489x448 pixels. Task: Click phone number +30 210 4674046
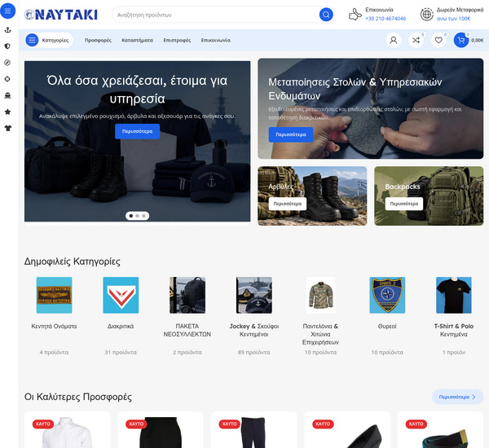385,19
